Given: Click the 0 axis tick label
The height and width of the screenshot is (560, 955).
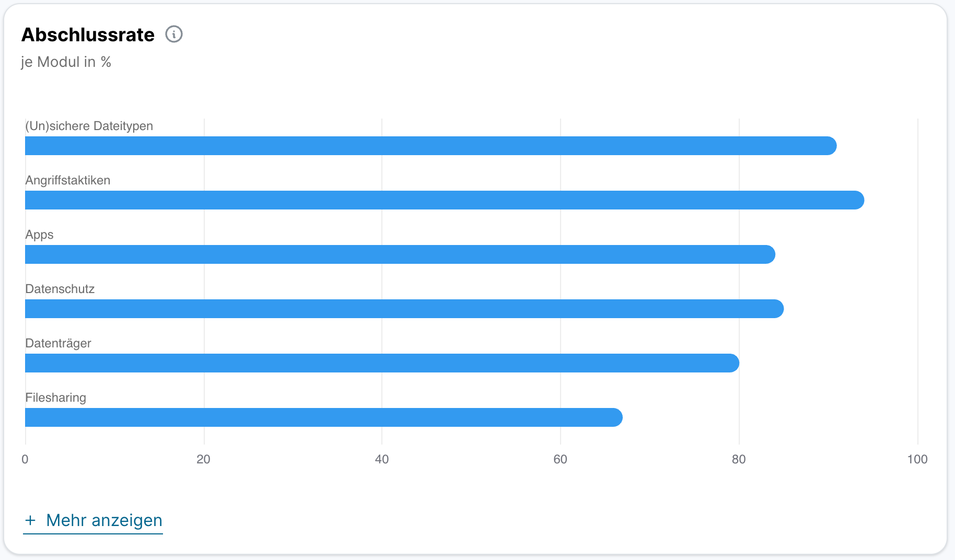Looking at the screenshot, I should coord(25,459).
